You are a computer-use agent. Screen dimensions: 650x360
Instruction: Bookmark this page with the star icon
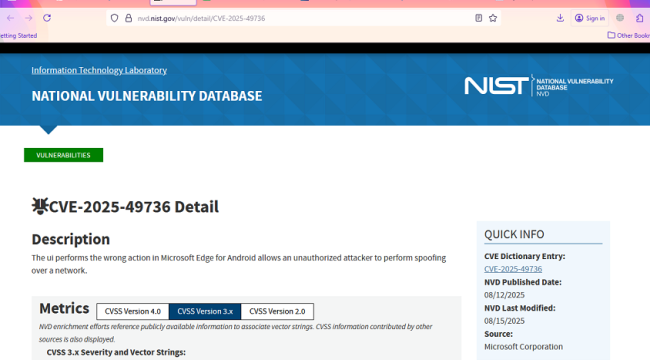(493, 18)
